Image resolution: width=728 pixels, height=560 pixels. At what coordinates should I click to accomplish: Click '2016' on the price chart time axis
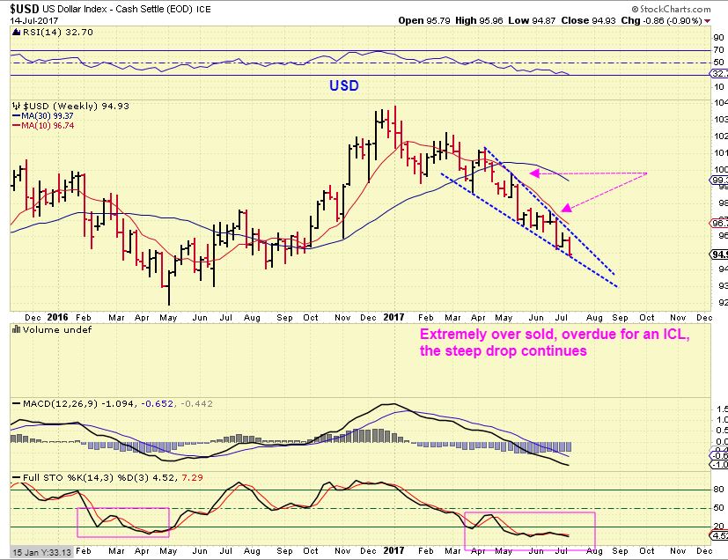(x=57, y=317)
